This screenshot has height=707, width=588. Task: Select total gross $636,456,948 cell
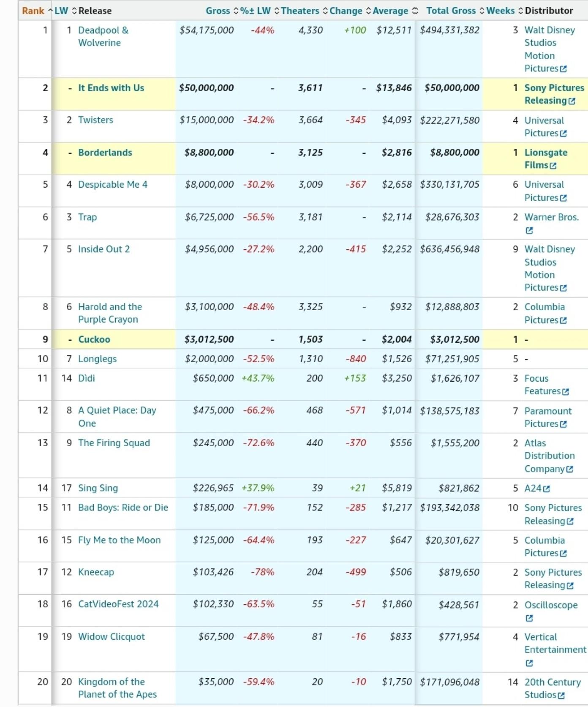(450, 249)
